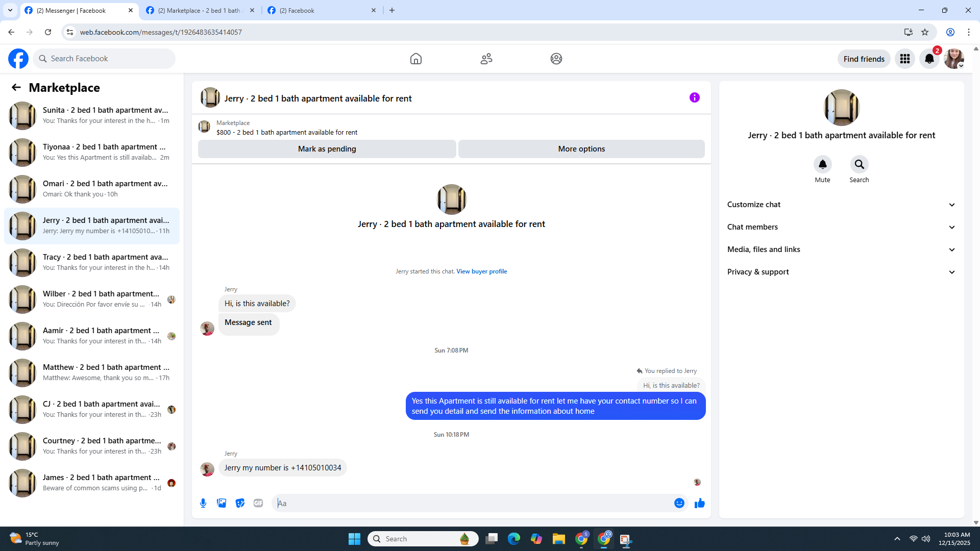Open the Chrome three-dot menu
Image resolution: width=980 pixels, height=551 pixels.
(x=969, y=32)
